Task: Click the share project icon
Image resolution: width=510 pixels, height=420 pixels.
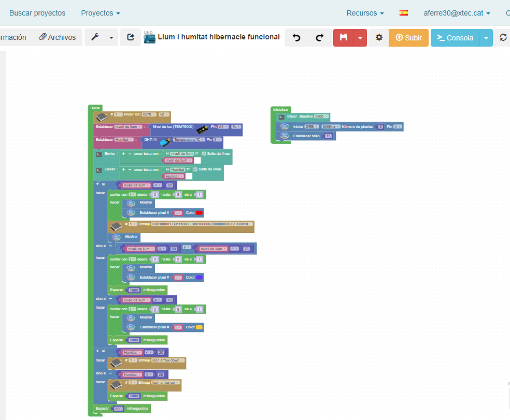Action: pos(131,37)
